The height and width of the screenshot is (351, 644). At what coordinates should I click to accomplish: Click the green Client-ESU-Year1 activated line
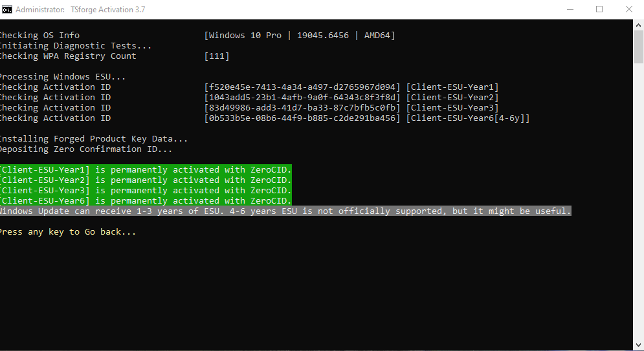tap(145, 170)
